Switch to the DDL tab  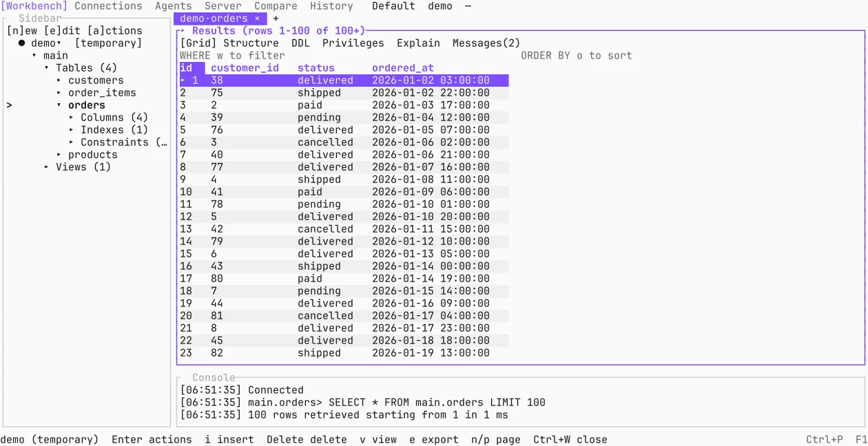[300, 43]
